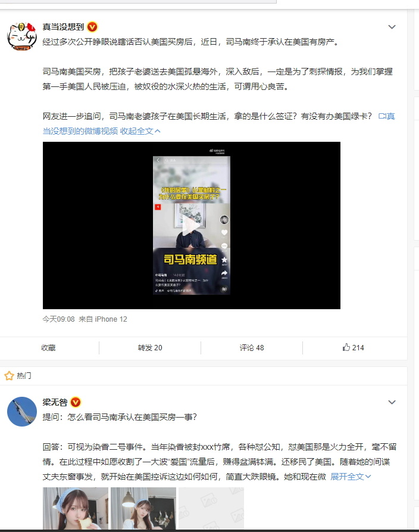Click the 热门 star icon
Image resolution: width=419 pixels, height=532 pixels.
9,375
